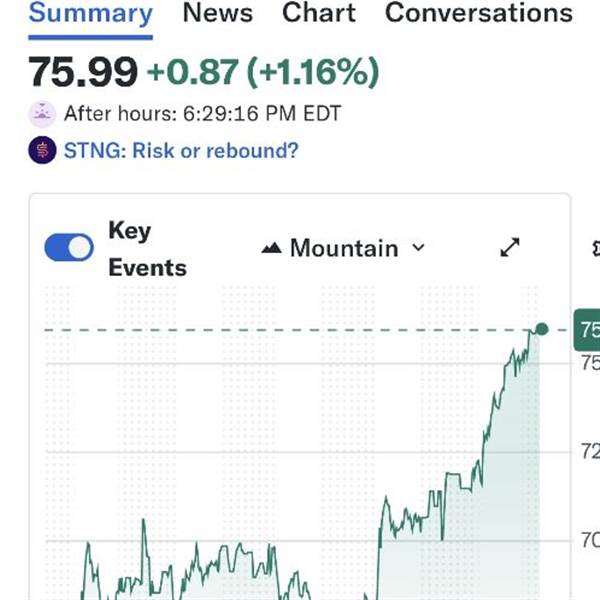Click the green current-price tag on axis

(587, 330)
